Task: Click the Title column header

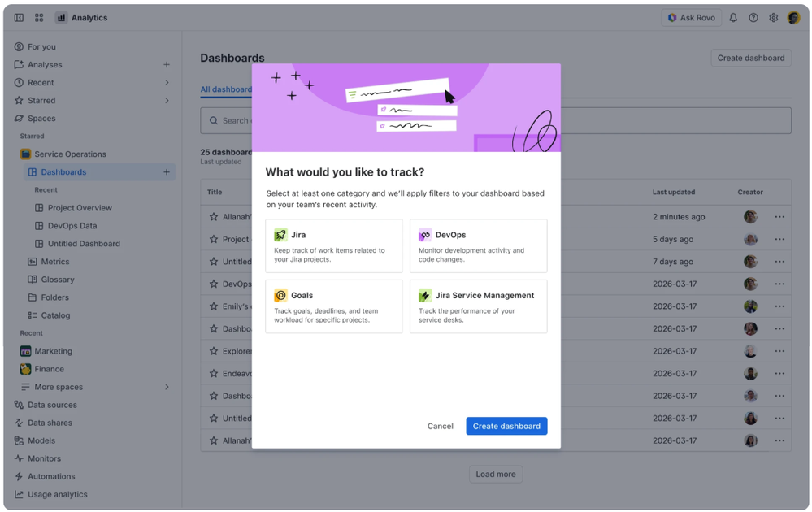Action: [215, 192]
